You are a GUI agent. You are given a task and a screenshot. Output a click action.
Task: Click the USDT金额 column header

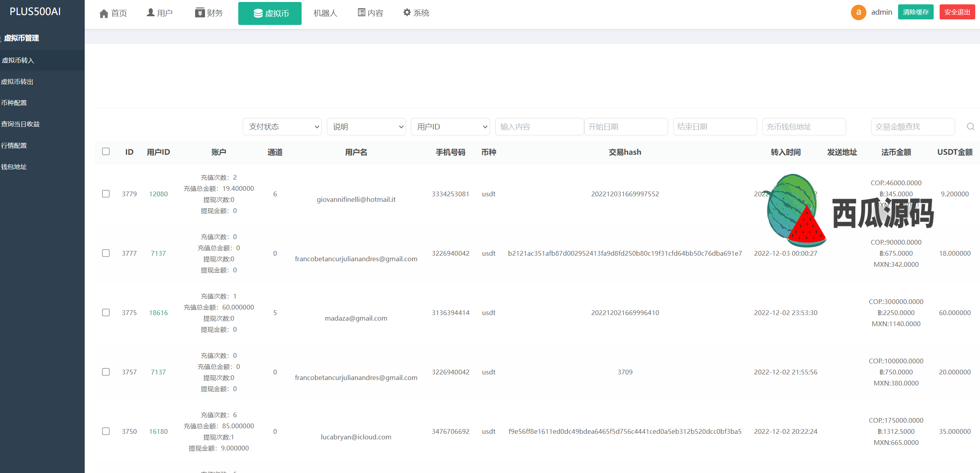pyautogui.click(x=955, y=152)
